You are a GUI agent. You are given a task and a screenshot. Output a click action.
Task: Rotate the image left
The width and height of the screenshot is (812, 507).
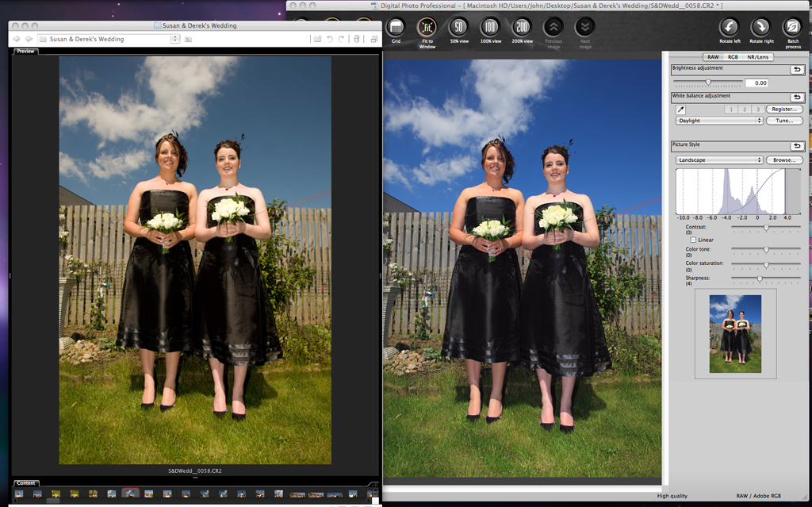point(728,28)
